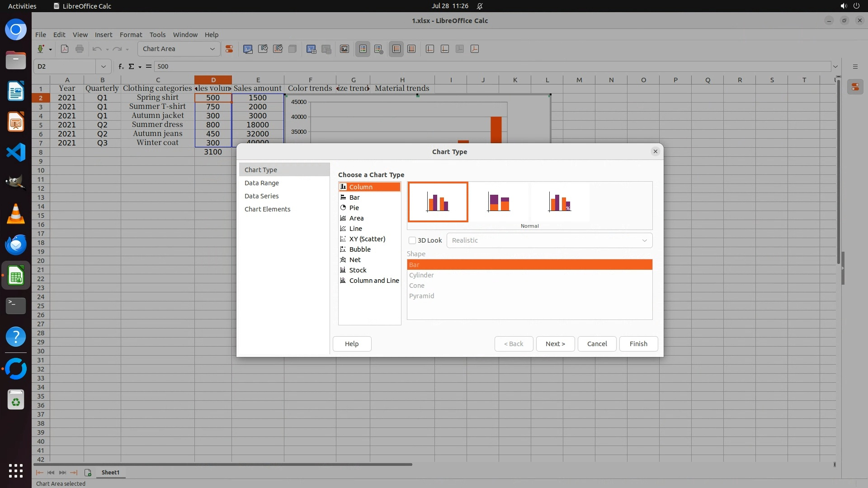This screenshot has width=868, height=488.
Task: Open the Name Box dropdown arrow
Action: 103,66
